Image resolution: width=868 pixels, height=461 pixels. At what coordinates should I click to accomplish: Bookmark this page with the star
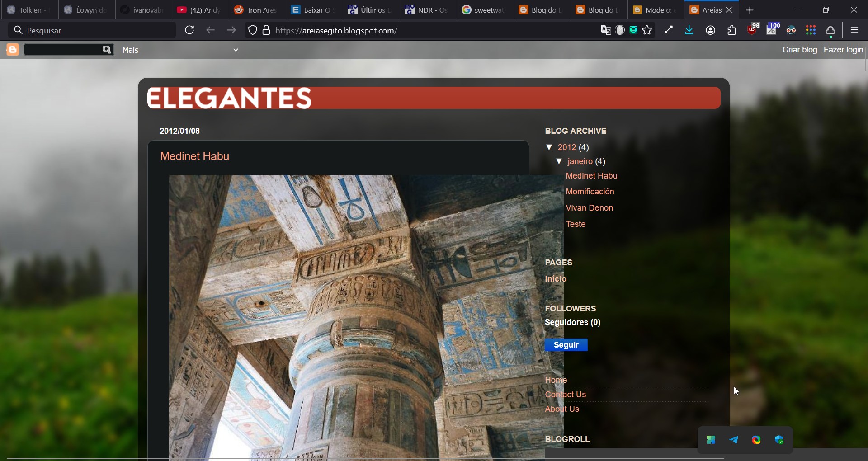tap(647, 30)
